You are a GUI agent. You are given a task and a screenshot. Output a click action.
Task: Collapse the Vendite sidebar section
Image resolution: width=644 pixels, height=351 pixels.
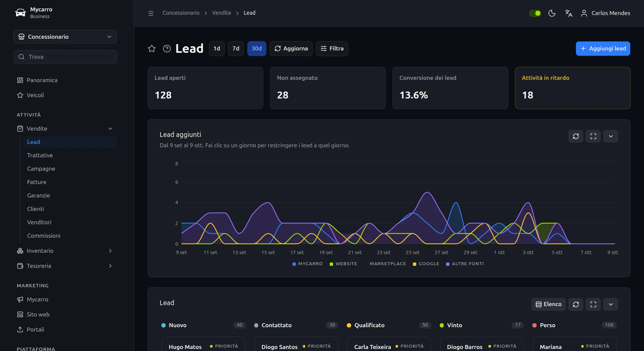65,128
